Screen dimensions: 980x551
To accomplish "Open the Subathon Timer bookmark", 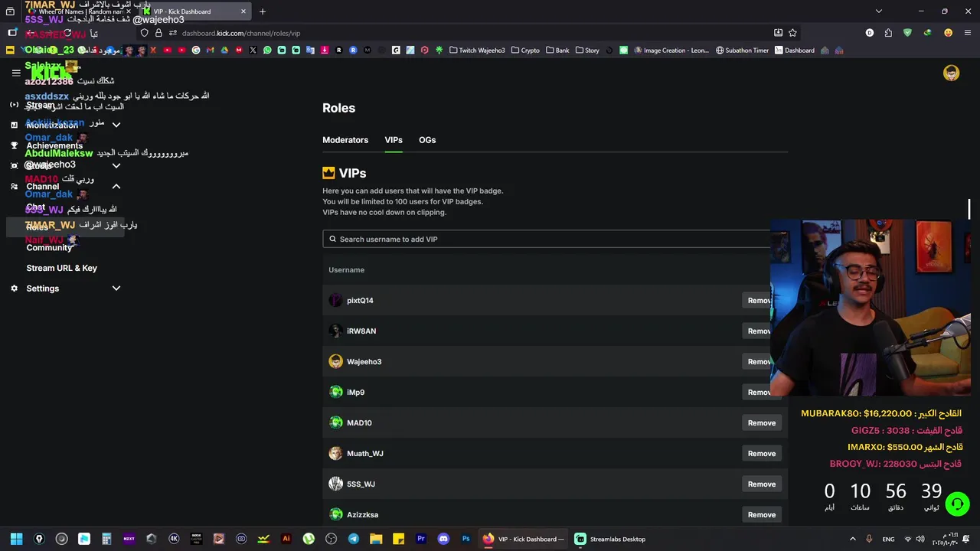I will click(742, 51).
